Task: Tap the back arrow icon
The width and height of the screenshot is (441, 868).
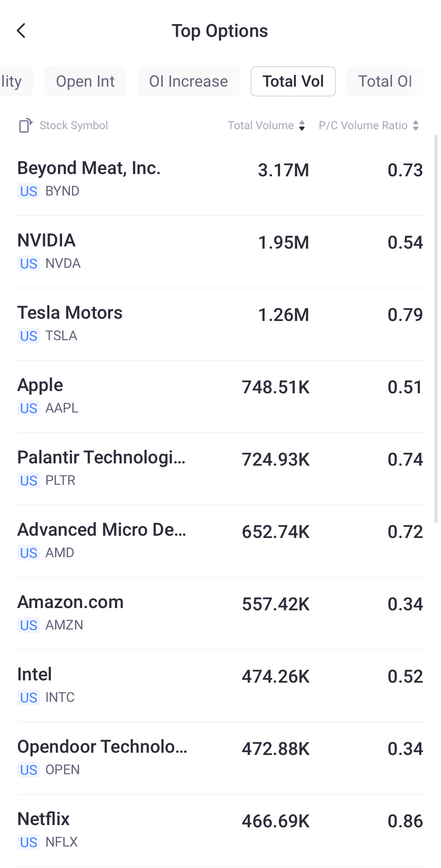Action: [21, 31]
